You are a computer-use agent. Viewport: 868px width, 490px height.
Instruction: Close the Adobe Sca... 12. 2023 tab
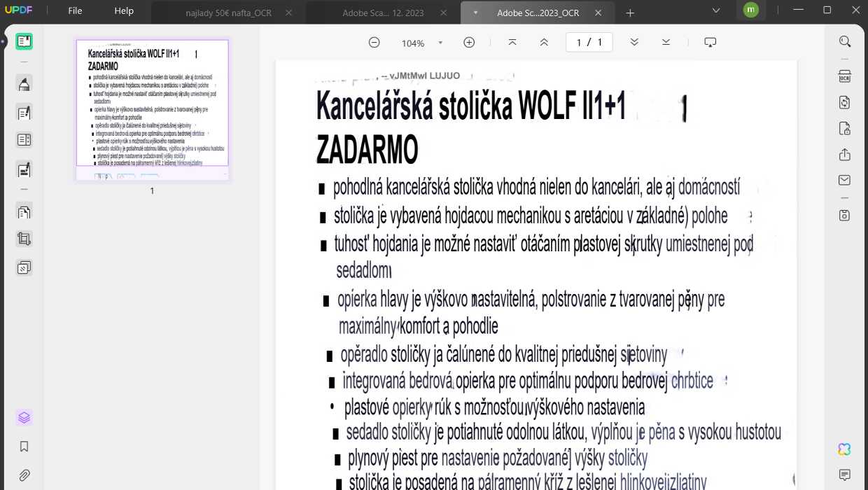tap(443, 13)
